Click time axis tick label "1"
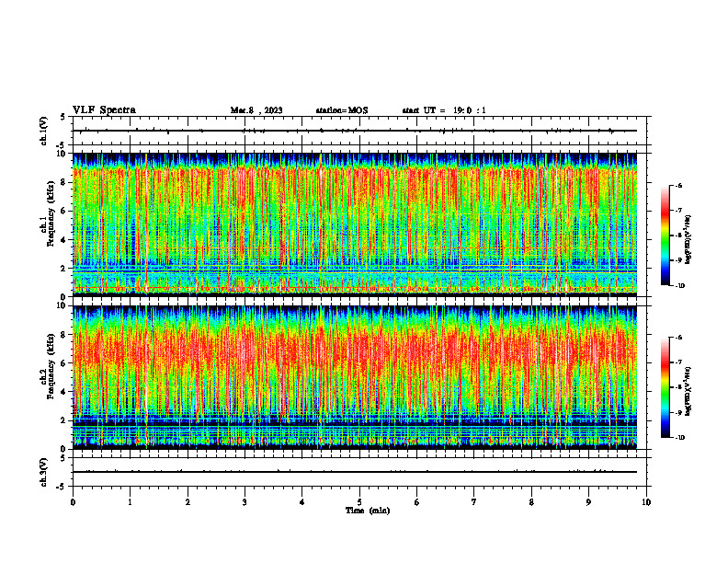The image size is (728, 563). pos(130,502)
